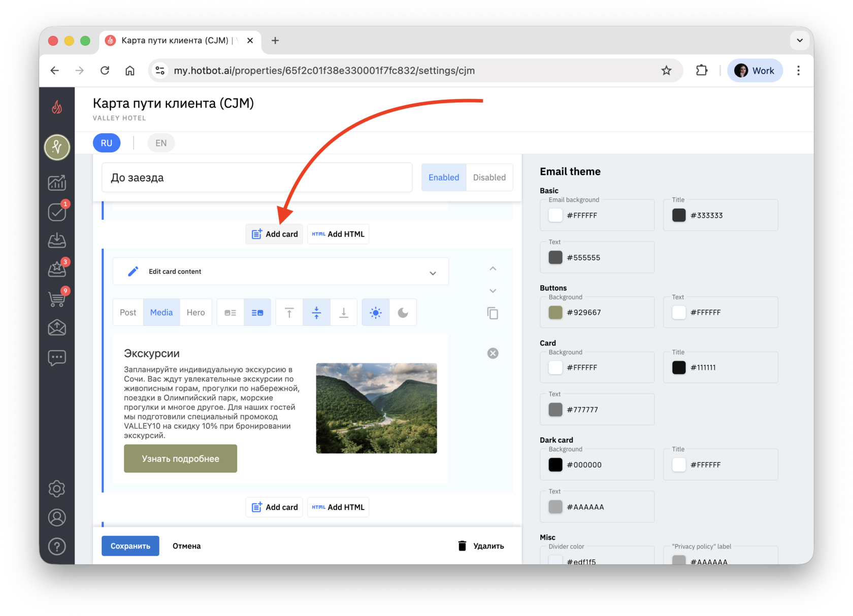The height and width of the screenshot is (616, 853).
Task: Set stage to Enabled
Action: [444, 177]
